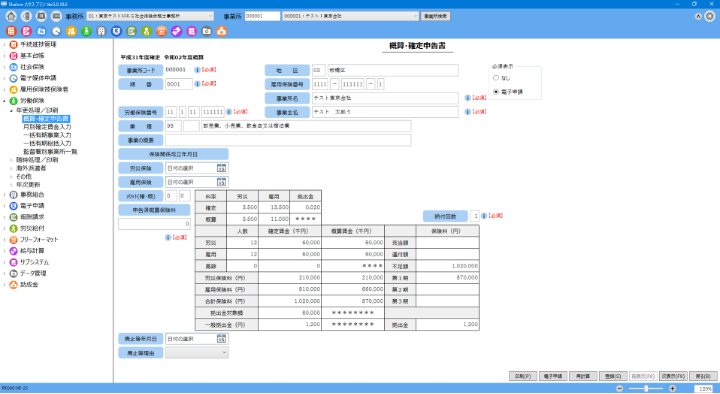Open the dark-blue 電子申請 toolbar icon
This screenshot has height=394, width=720.
[x=117, y=31]
